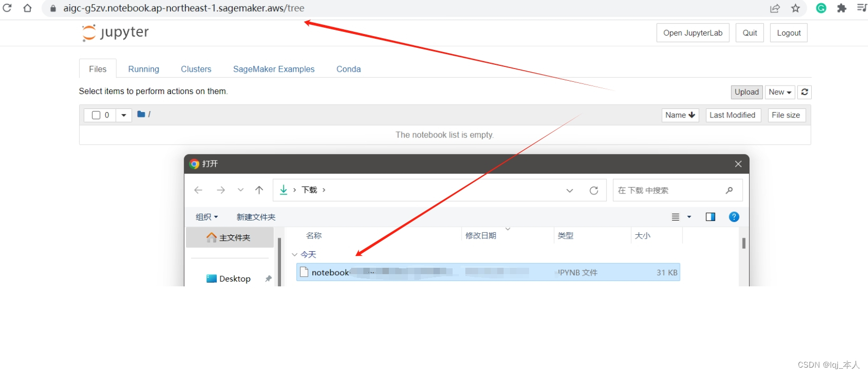Click the pin icon beside Desktop
Image resolution: width=868 pixels, height=374 pixels.
[x=268, y=278]
